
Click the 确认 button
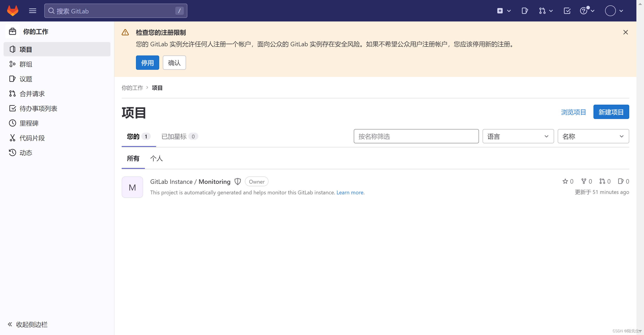pyautogui.click(x=174, y=62)
